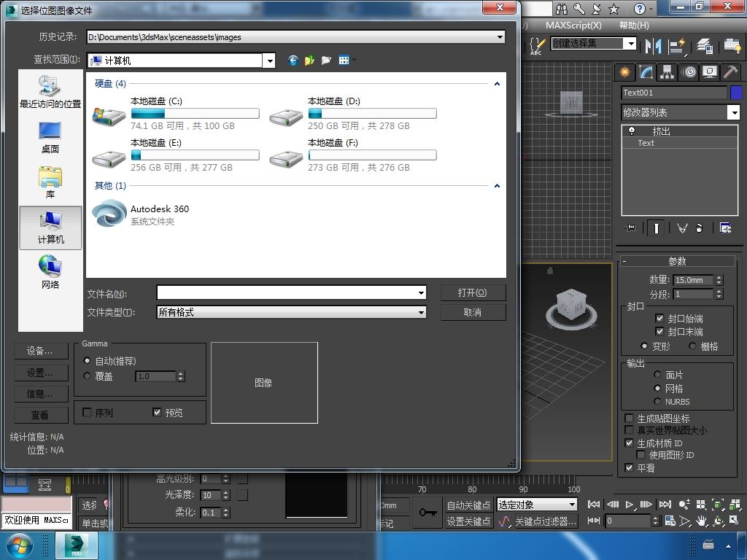Viewport: 747px width, 560px height.
Task: Click the Create New Folder icon
Action: (x=326, y=60)
